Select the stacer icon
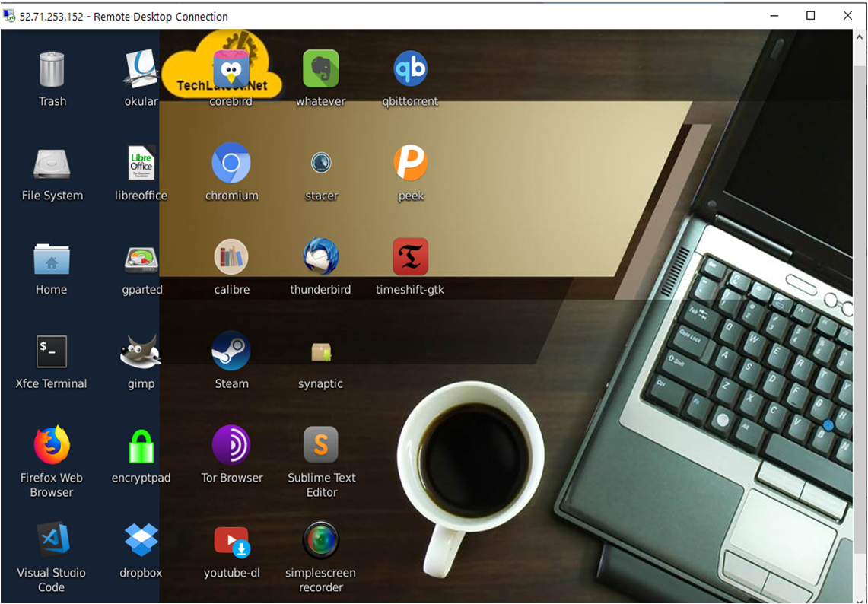Screen dimensions: 868x604 point(321,163)
